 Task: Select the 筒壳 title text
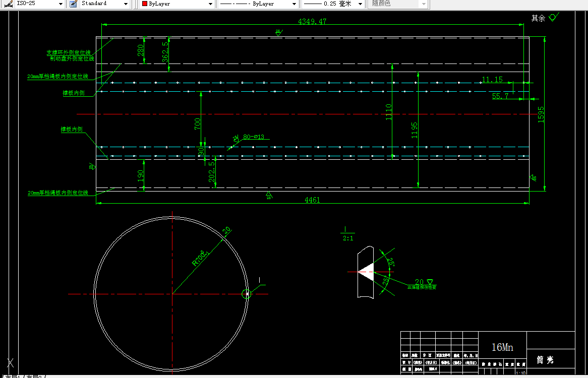(545, 360)
